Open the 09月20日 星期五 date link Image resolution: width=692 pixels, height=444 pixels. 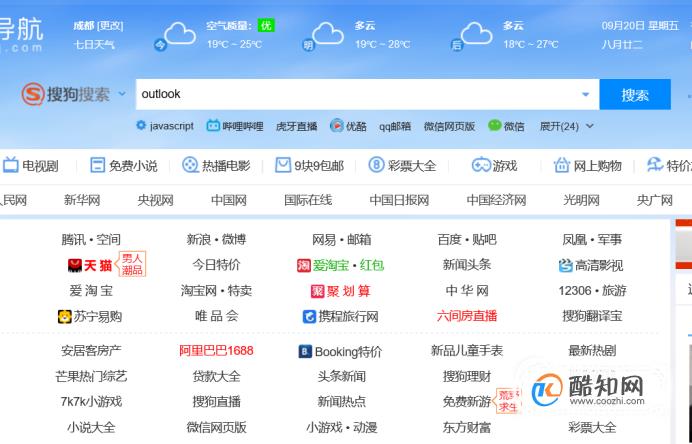(x=640, y=26)
